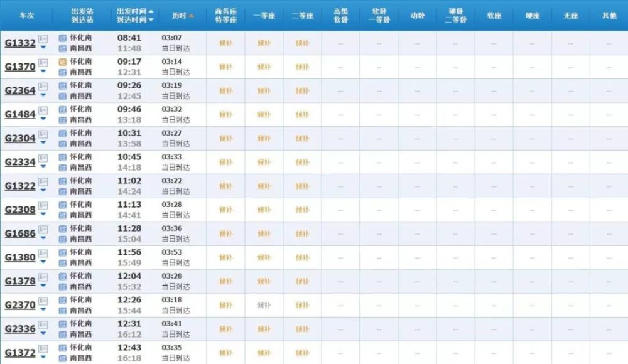The width and height of the screenshot is (628, 364).
Task: Click the ID card icon next to G2364
Action: (43, 87)
